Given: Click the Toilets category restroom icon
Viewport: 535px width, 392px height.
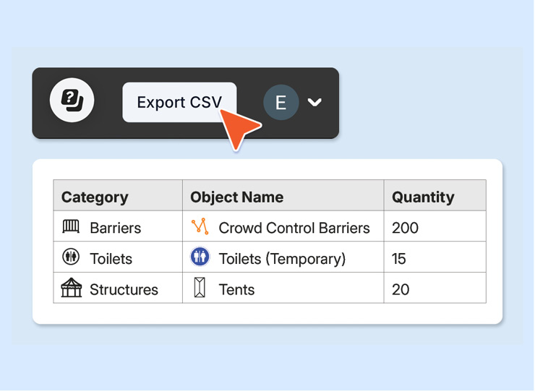Looking at the screenshot, I should click(x=71, y=257).
